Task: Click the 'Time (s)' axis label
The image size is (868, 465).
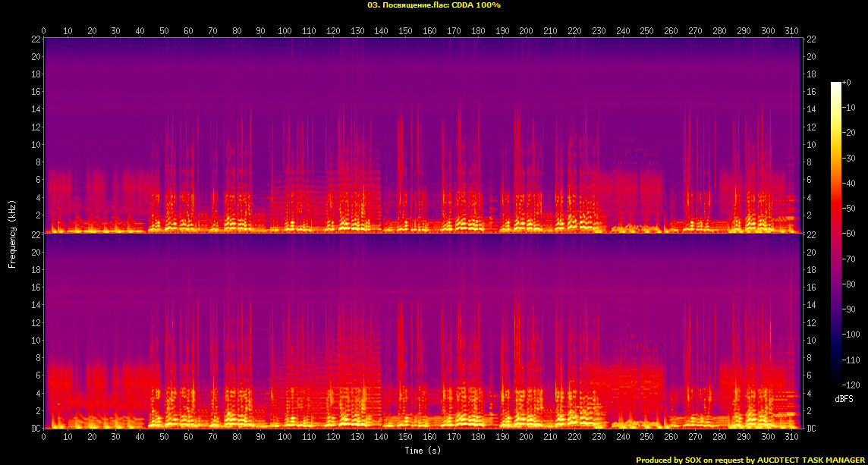Action: point(423,451)
